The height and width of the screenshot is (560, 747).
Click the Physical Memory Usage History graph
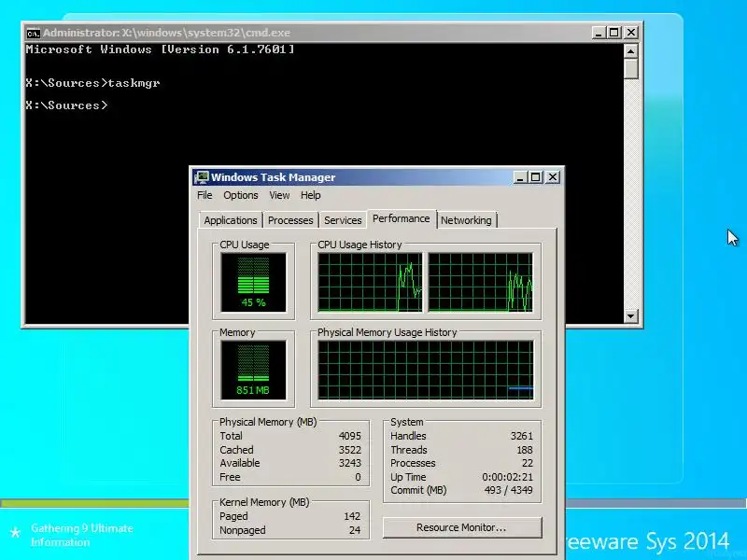tap(426, 370)
